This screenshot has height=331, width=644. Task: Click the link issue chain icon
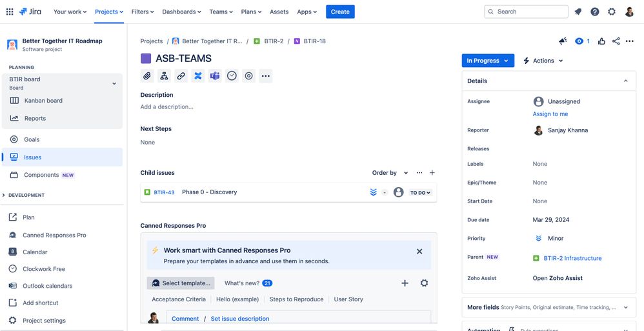[x=181, y=76]
